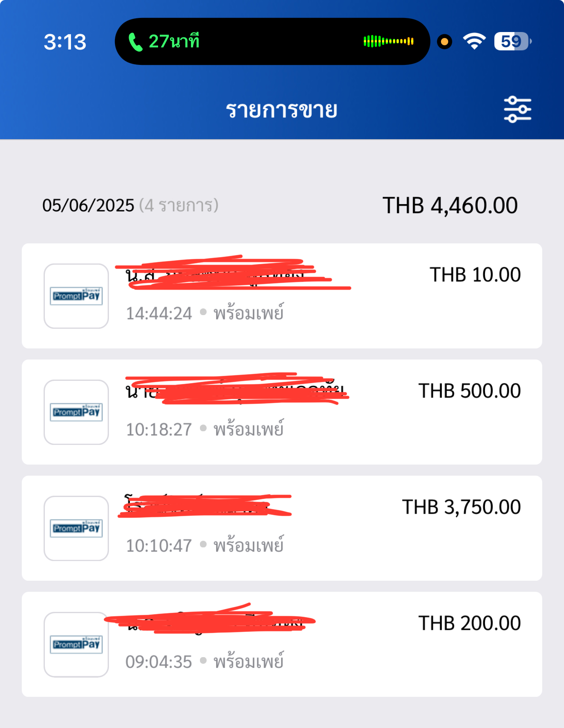
Task: Open the THB 200.00 transaction
Action: (282, 644)
